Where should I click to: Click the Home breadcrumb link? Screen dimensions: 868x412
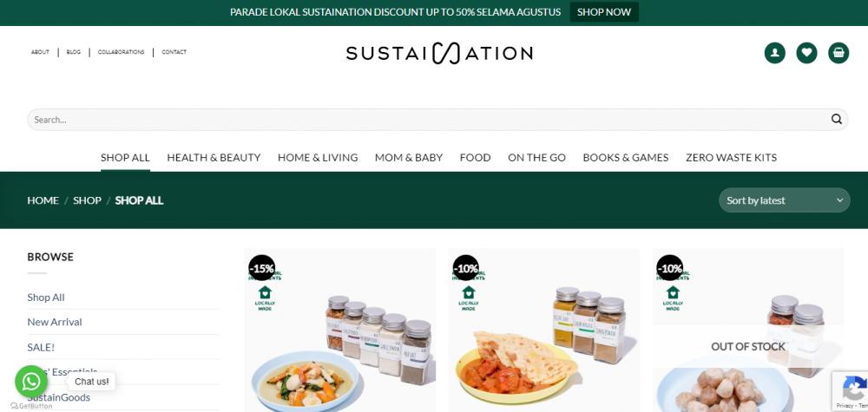point(43,200)
